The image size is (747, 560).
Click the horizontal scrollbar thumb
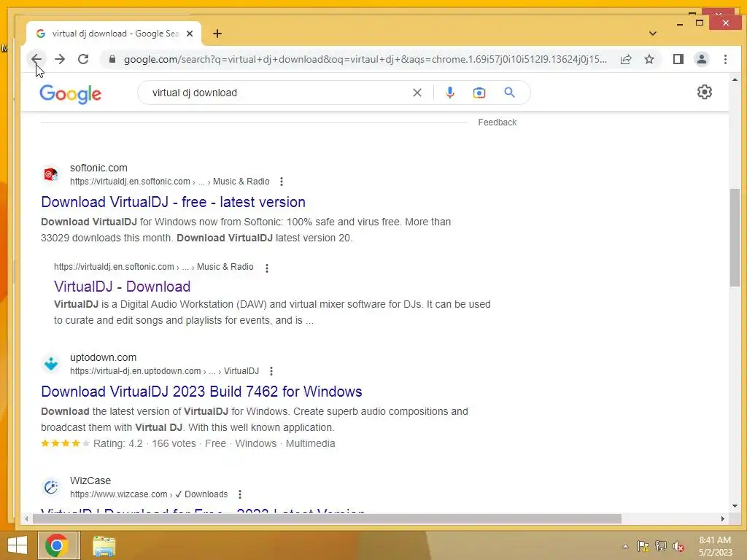click(x=327, y=518)
